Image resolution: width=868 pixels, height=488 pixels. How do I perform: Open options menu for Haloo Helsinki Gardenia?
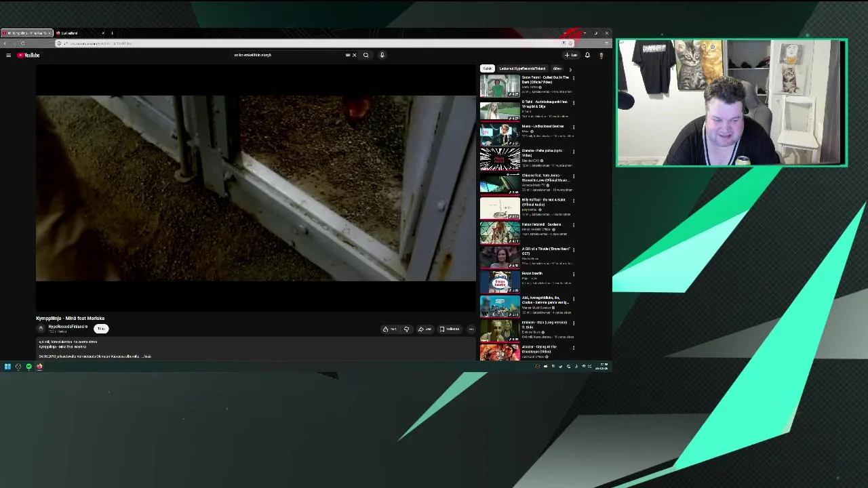574,224
